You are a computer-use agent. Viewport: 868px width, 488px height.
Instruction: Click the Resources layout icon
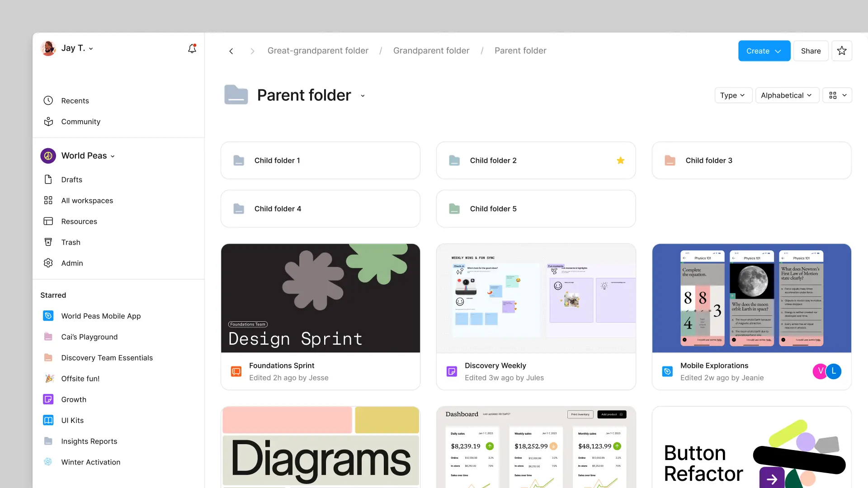pos(48,221)
